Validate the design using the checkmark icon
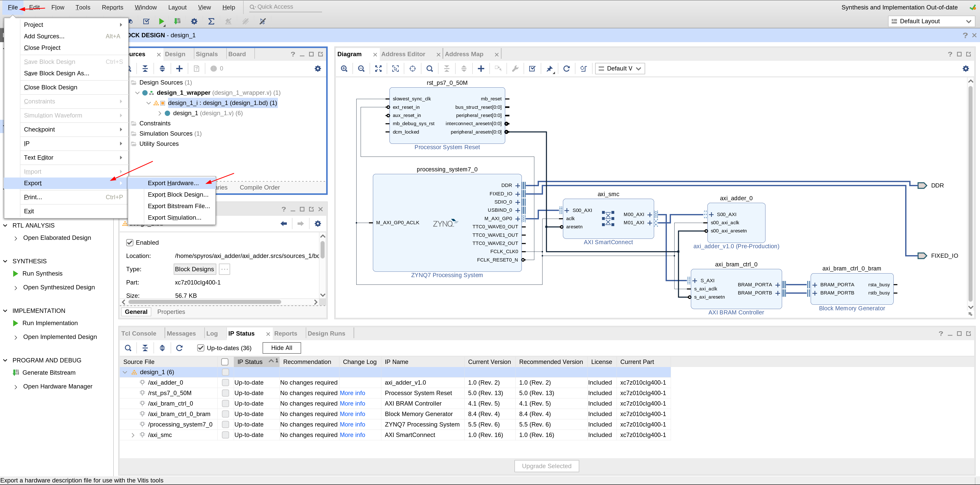The height and width of the screenshot is (485, 980). coord(532,68)
